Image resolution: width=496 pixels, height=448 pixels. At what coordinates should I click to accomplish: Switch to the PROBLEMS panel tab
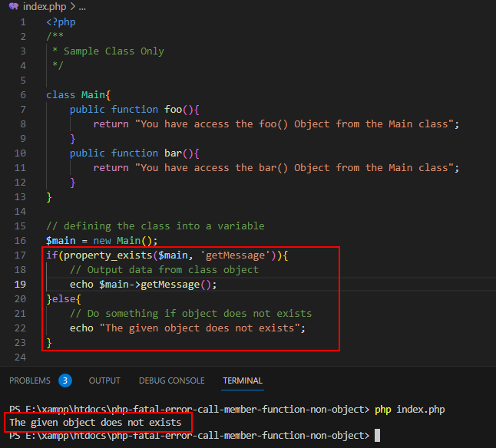pos(30,380)
